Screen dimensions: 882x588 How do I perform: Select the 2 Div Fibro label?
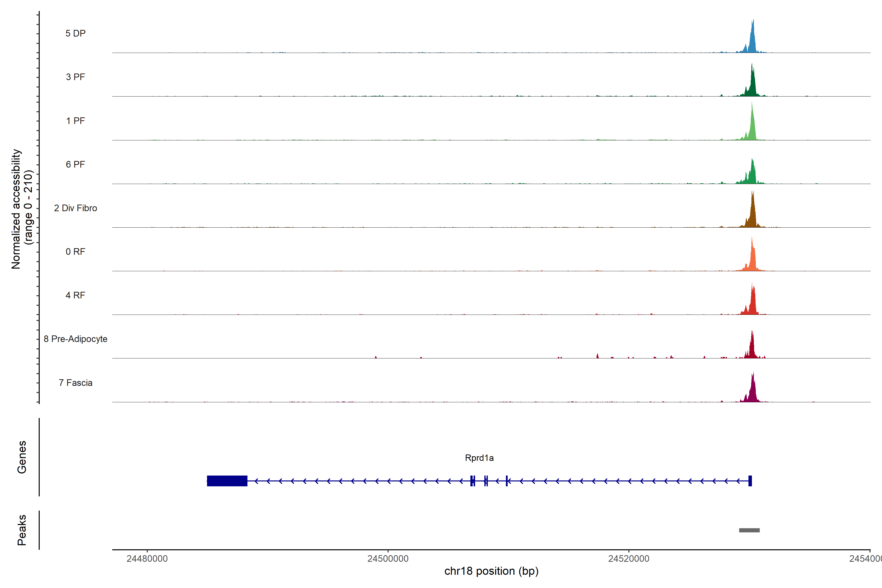click(x=75, y=208)
